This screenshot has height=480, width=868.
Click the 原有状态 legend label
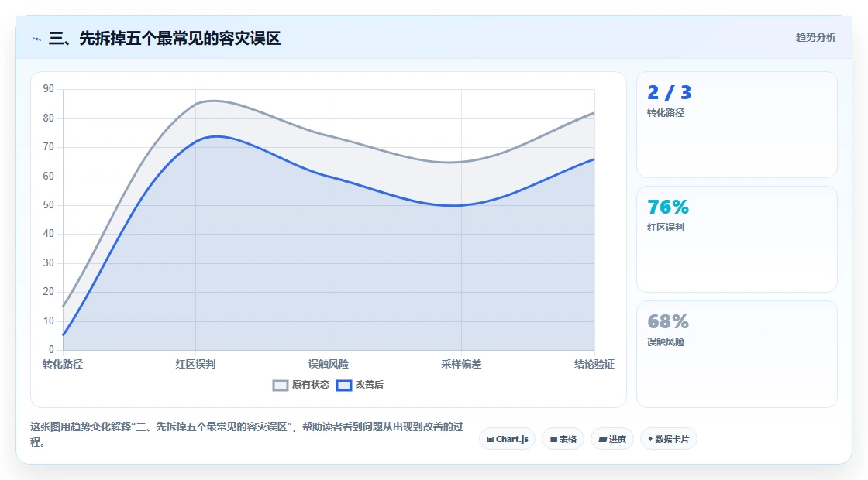click(311, 385)
